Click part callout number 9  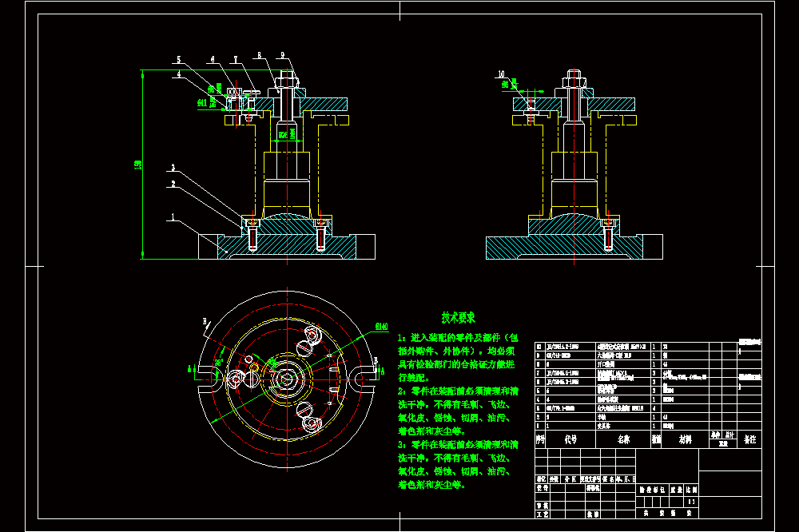[283, 55]
